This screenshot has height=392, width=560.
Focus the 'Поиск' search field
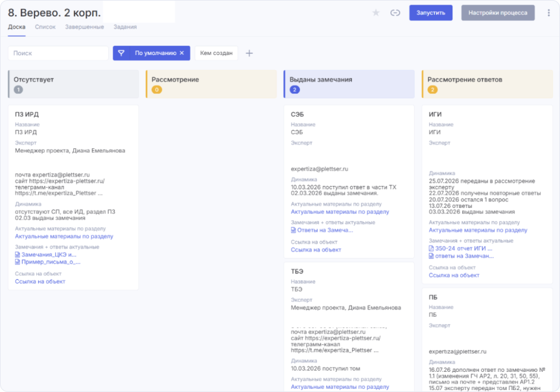click(x=58, y=53)
